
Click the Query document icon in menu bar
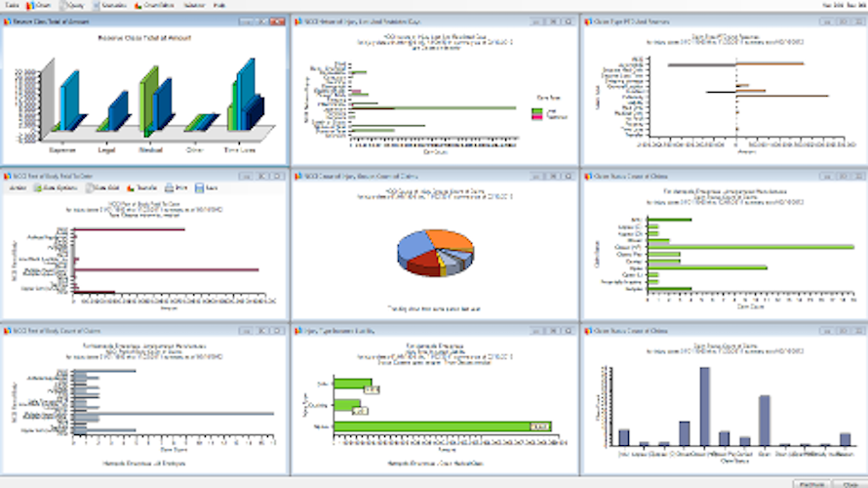63,5
